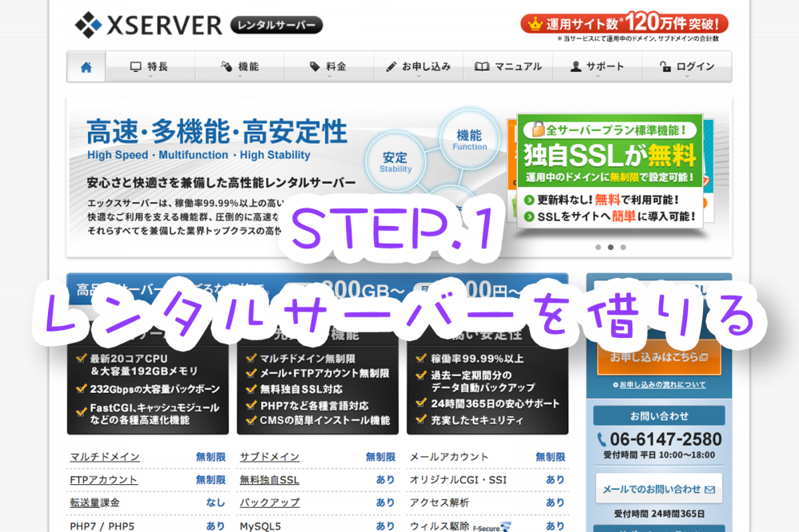Click the checkmark beside 24時間365日の安心サポート
Image resolution: width=799 pixels, height=532 pixels.
(421, 403)
